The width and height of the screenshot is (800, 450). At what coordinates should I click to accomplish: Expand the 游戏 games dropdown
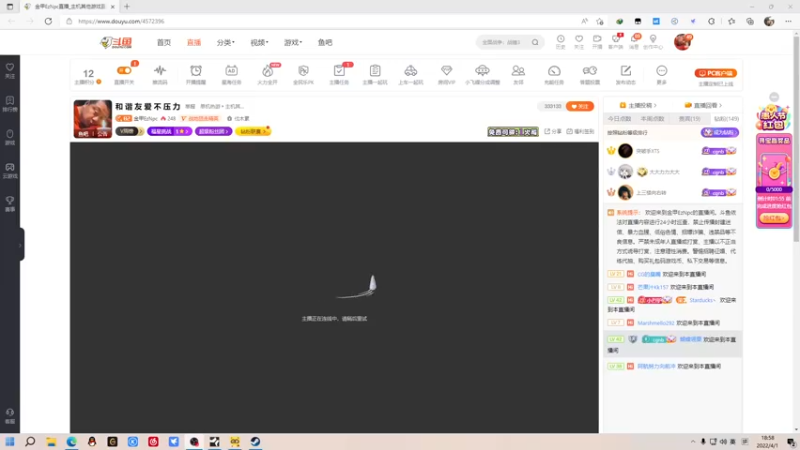pos(293,42)
